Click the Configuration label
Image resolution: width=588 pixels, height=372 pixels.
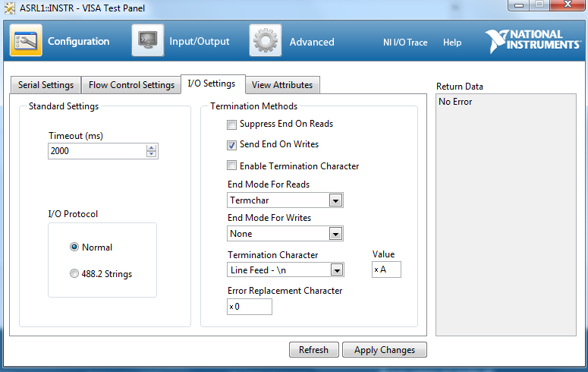click(x=79, y=41)
